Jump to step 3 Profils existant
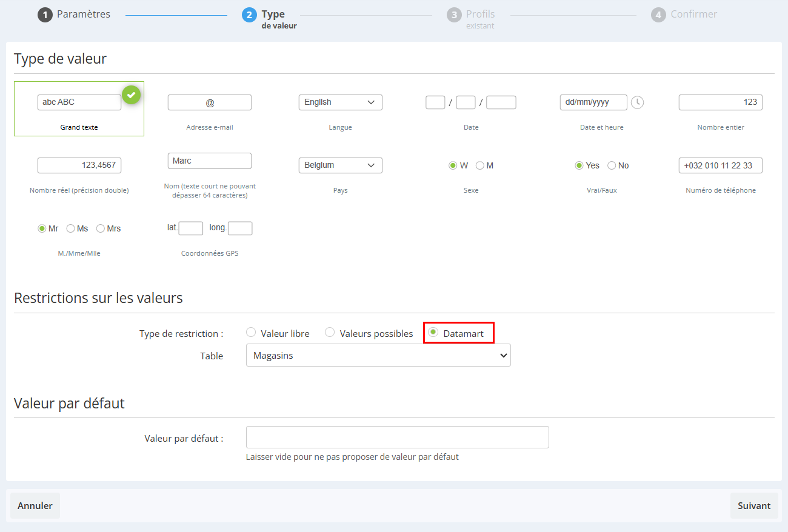Viewport: 788px width, 532px height. [x=471, y=19]
